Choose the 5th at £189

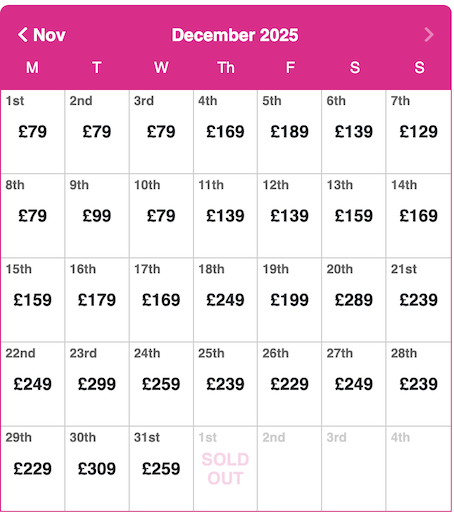click(289, 131)
